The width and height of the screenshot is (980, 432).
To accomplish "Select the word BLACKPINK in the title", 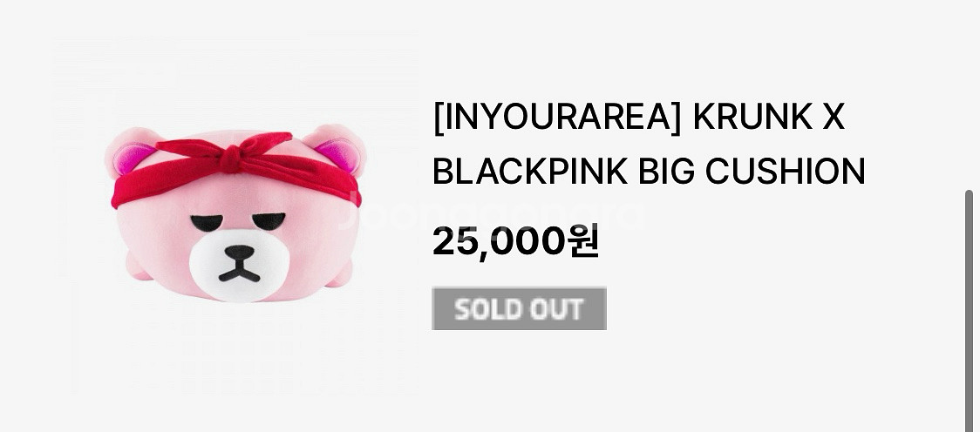I will pos(530,171).
